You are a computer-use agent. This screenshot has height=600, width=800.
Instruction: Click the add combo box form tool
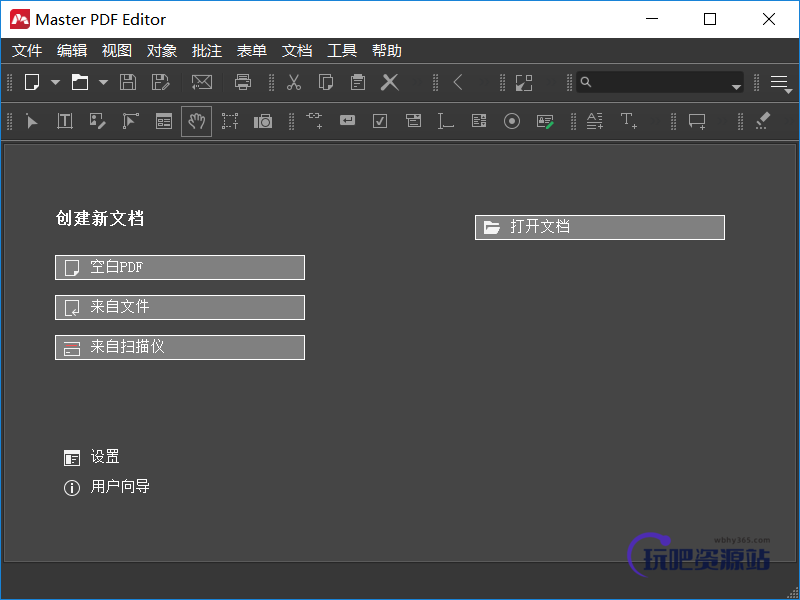point(413,121)
